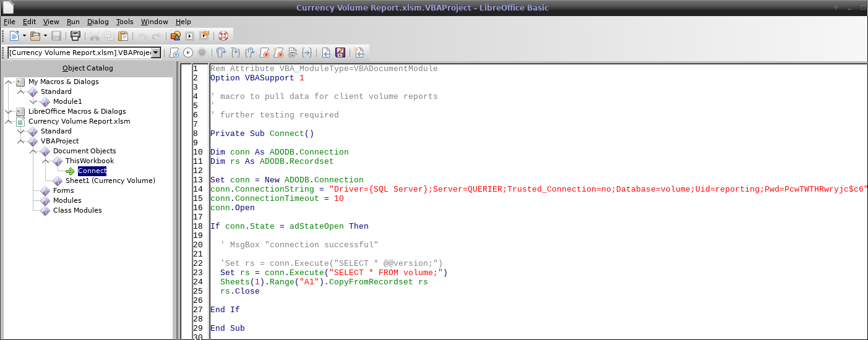Open the Tools menu
The width and height of the screenshot is (868, 340).
click(124, 22)
